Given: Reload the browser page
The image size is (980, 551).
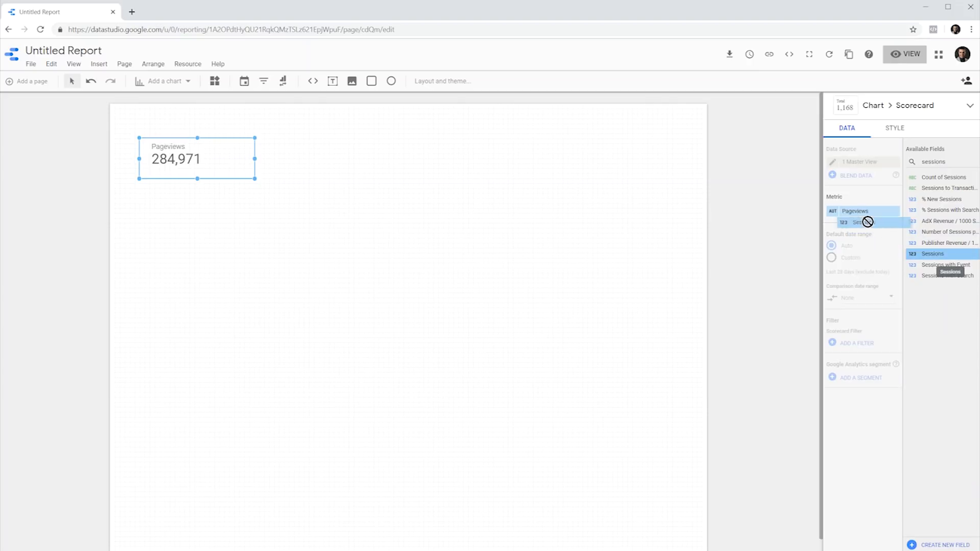Looking at the screenshot, I should point(40,29).
